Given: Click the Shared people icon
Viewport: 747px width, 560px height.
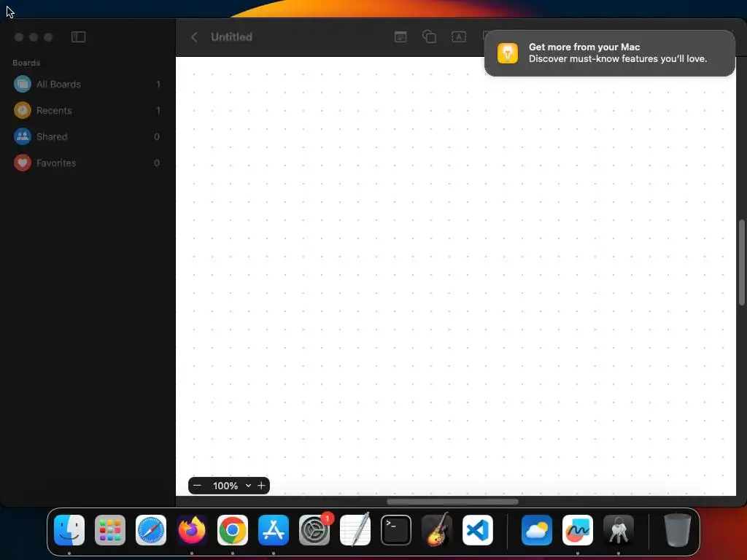Looking at the screenshot, I should pos(23,136).
